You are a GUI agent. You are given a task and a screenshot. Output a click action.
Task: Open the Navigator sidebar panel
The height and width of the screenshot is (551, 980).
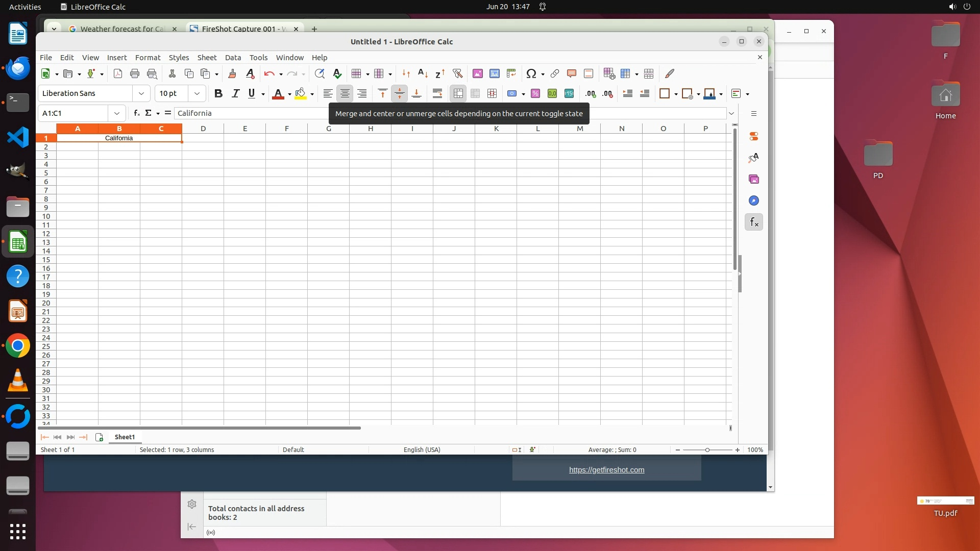tap(753, 201)
